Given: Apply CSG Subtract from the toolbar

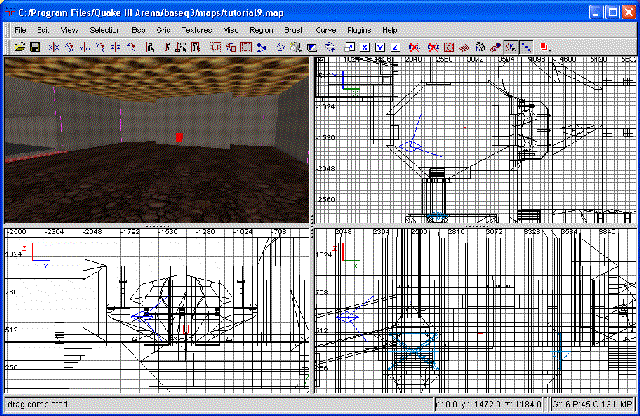Looking at the screenshot, I should (216, 47).
